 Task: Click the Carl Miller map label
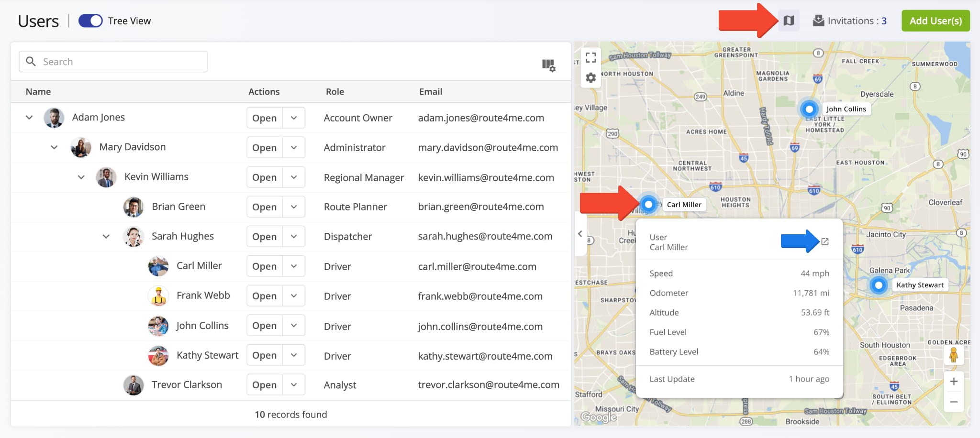(x=684, y=204)
